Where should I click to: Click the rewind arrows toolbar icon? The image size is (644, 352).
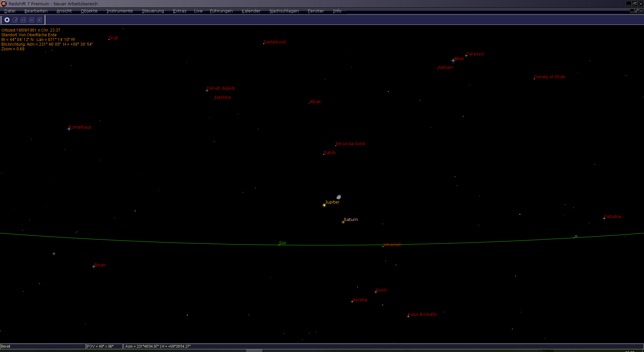23,20
